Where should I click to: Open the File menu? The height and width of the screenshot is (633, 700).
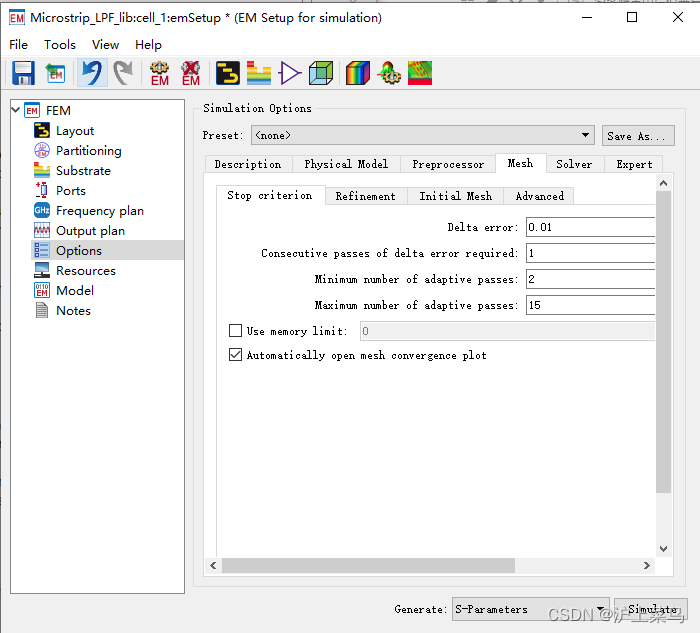pos(18,45)
